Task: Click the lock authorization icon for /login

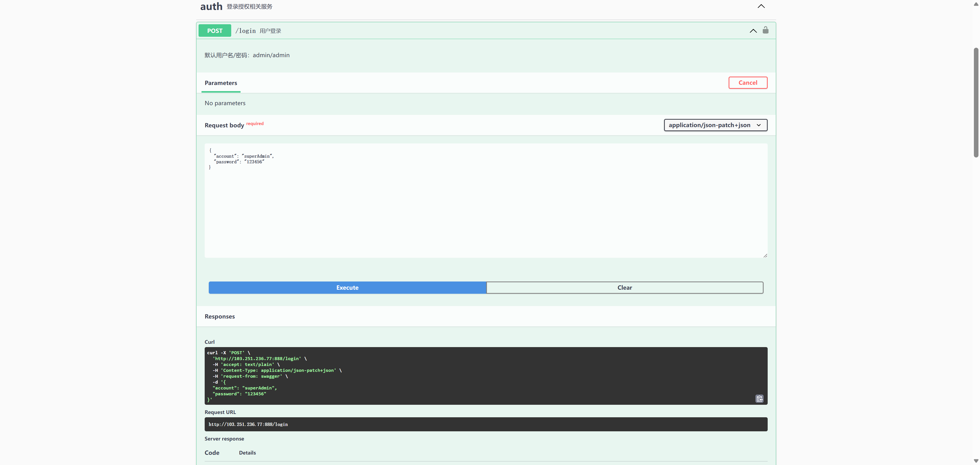Action: click(x=765, y=30)
